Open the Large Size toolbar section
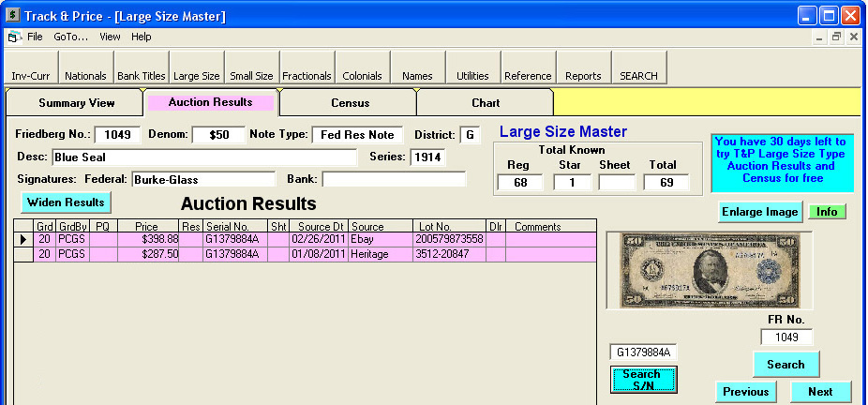The width and height of the screenshot is (868, 405). click(197, 76)
